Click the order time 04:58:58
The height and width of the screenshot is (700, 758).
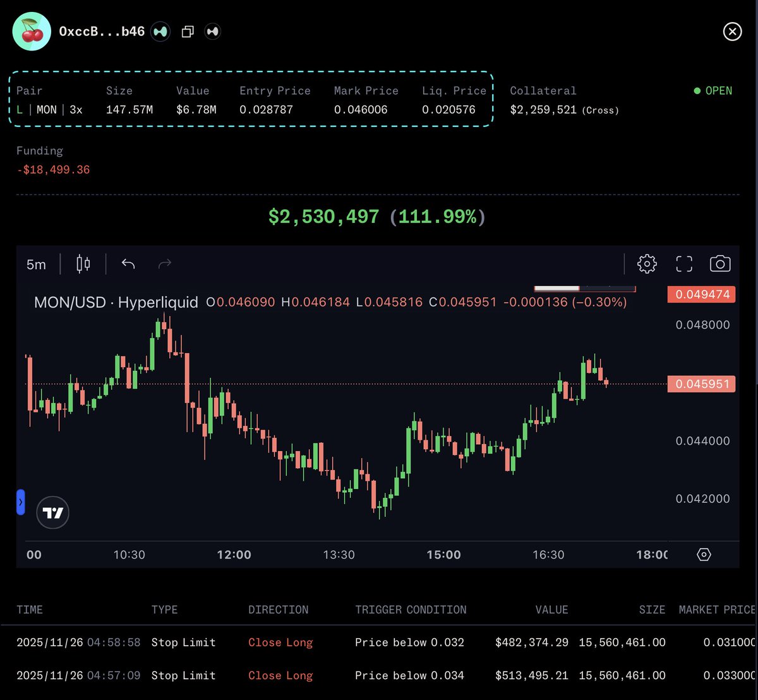[114, 643]
